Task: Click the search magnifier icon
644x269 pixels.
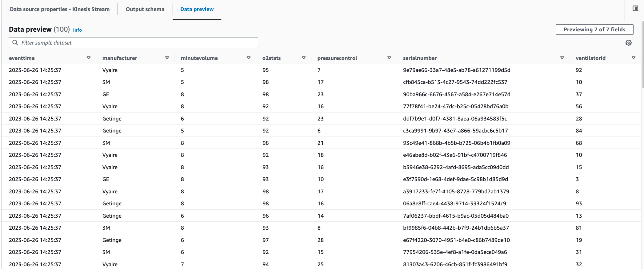Action: click(x=15, y=42)
